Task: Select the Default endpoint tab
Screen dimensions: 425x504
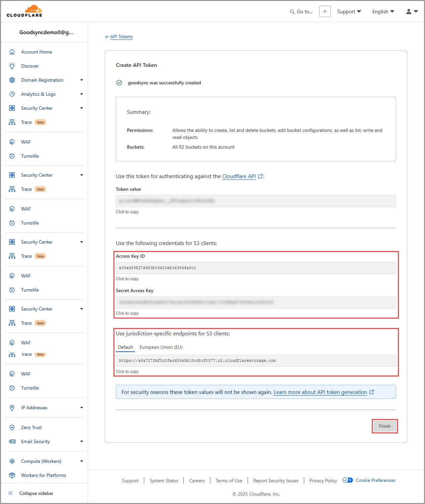Action: click(125, 347)
